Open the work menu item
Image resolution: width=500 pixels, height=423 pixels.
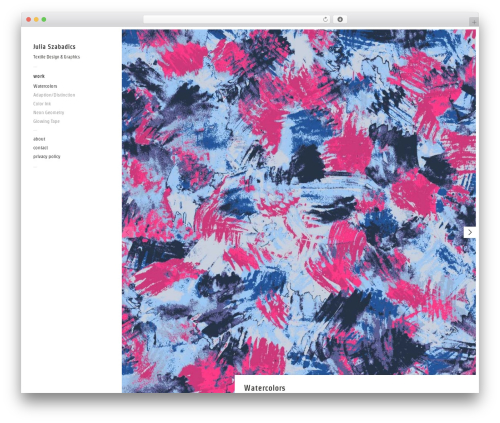(x=39, y=76)
